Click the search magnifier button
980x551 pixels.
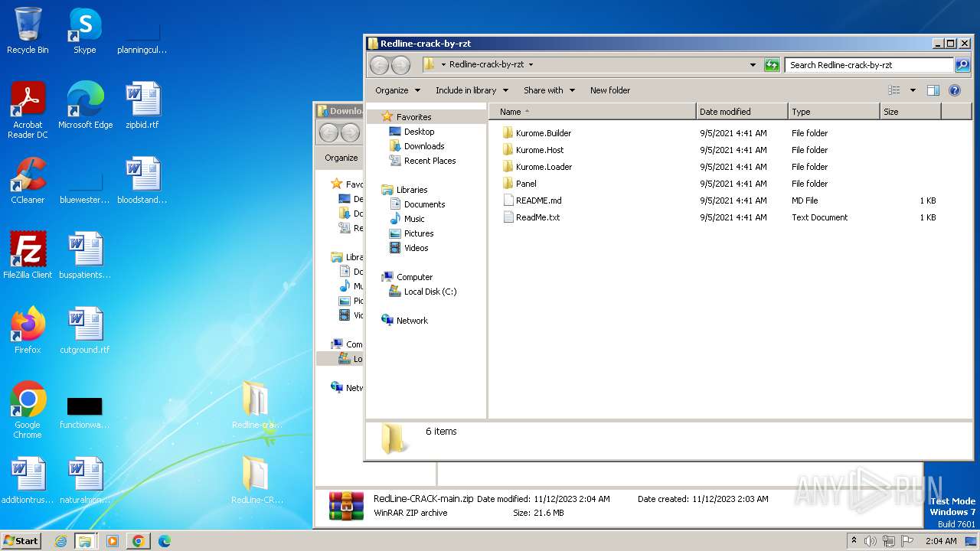point(963,65)
